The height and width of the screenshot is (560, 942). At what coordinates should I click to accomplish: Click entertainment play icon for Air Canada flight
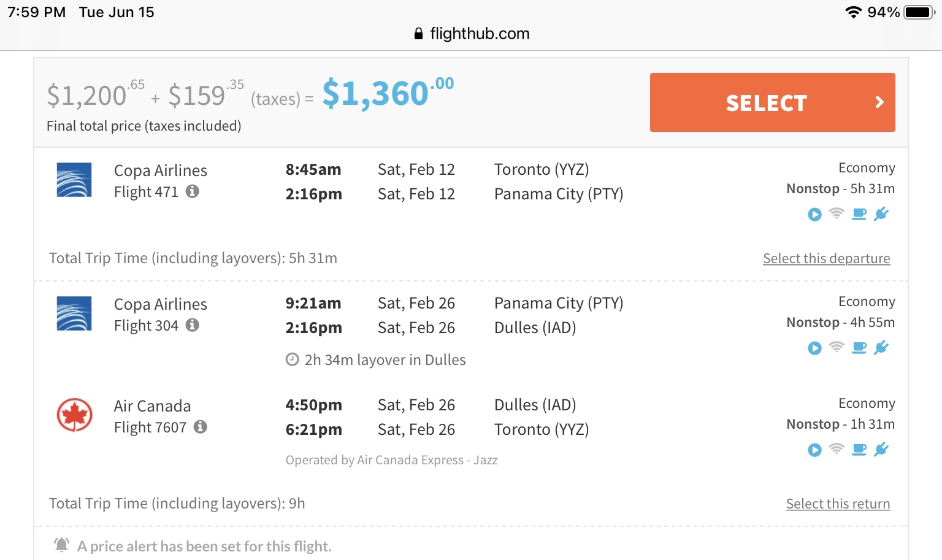814,450
